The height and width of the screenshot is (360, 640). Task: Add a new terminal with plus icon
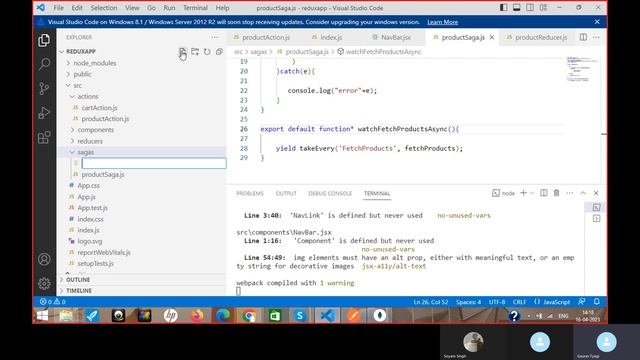point(523,193)
